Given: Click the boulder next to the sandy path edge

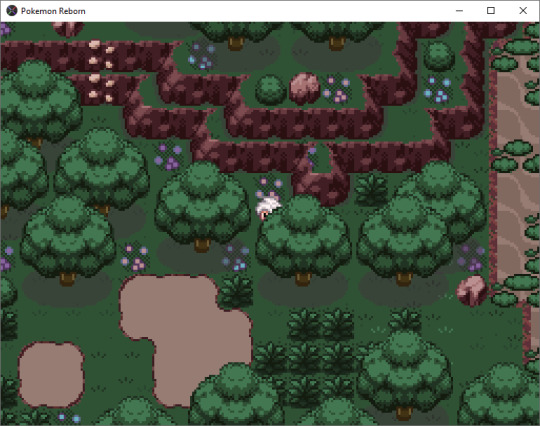Looking at the screenshot, I should pos(471,291).
